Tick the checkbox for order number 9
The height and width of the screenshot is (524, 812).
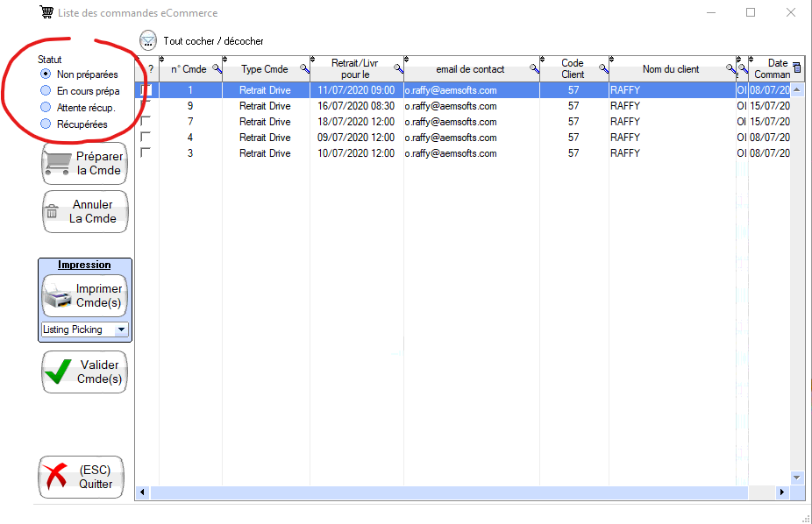[x=146, y=106]
